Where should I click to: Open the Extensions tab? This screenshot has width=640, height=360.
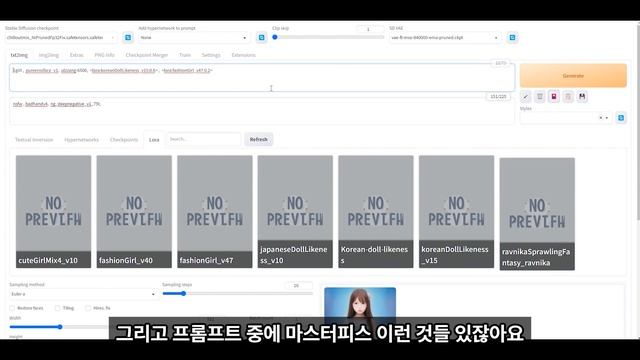pyautogui.click(x=244, y=55)
